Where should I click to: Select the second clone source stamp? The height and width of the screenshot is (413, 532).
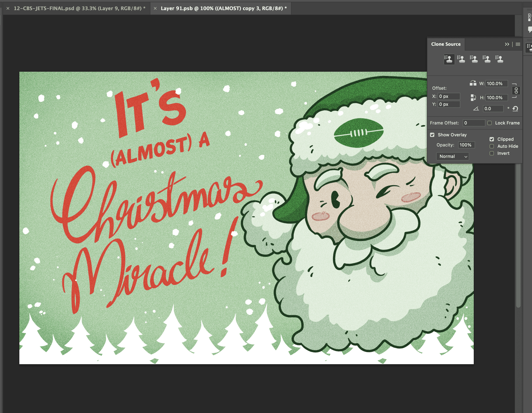[x=461, y=59]
